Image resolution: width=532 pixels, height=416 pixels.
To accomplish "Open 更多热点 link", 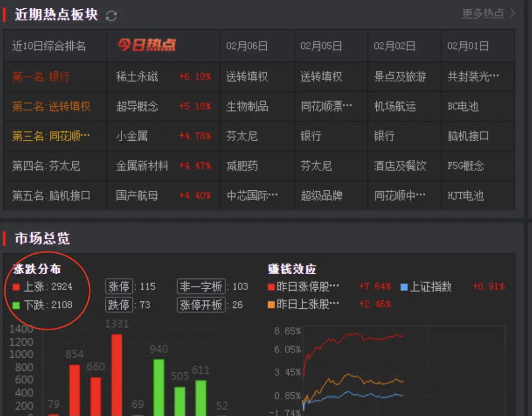I will [x=483, y=14].
